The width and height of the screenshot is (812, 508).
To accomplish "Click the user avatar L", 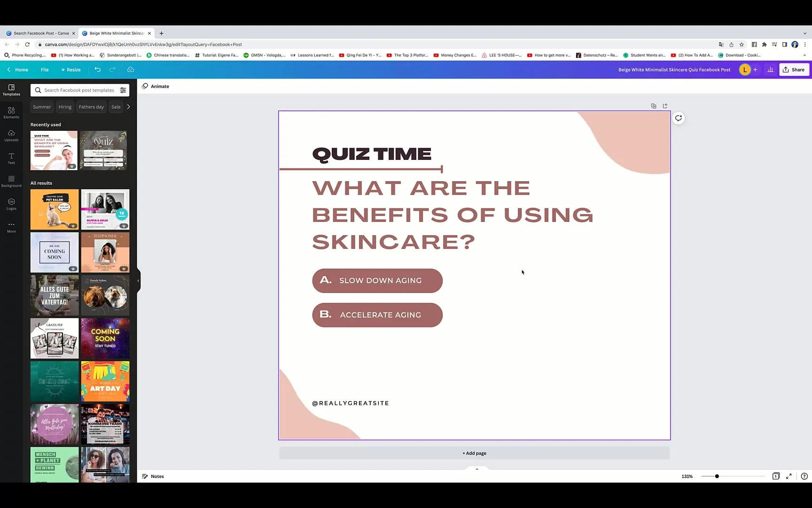I will tap(745, 70).
